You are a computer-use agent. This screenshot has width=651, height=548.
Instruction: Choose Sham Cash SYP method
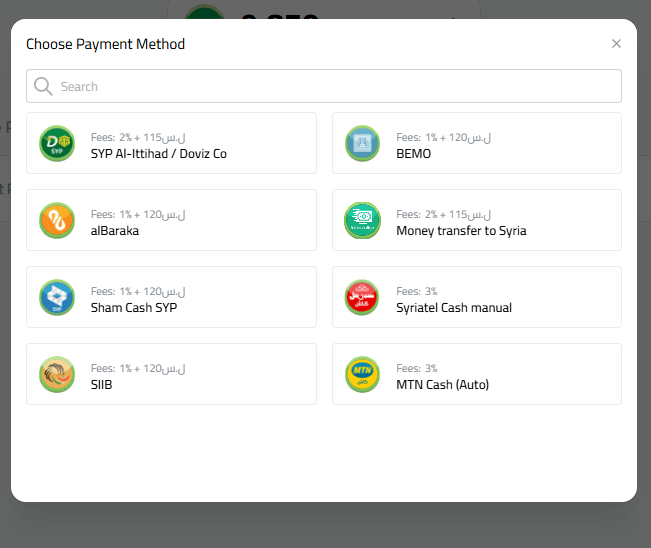click(x=171, y=297)
